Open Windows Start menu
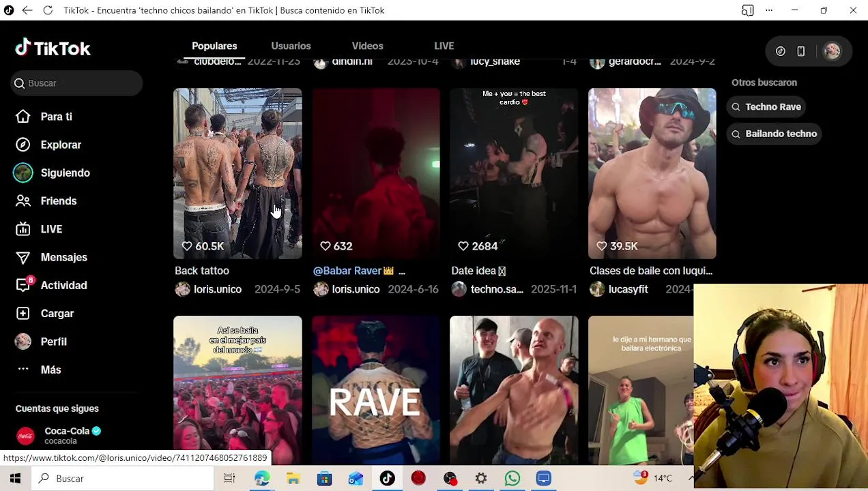868x491 pixels. [x=15, y=479]
